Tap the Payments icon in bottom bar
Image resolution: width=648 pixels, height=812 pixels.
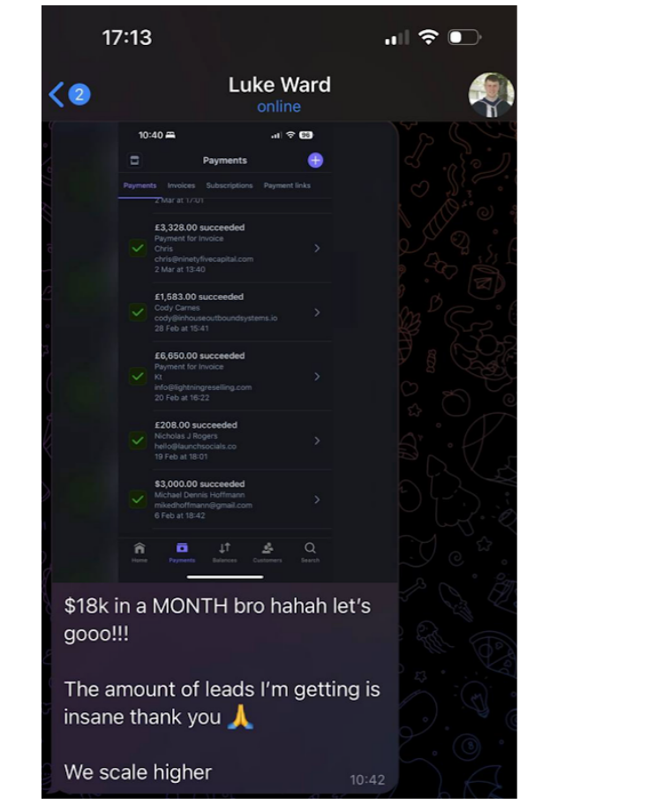[x=182, y=552]
